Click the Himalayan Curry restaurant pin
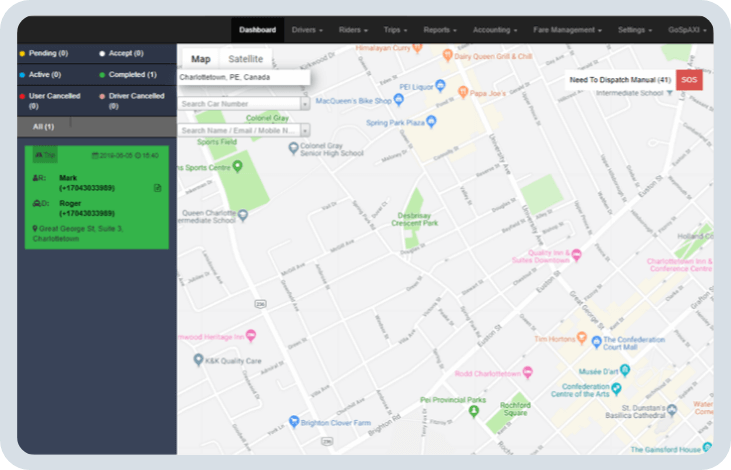This screenshot has height=470, width=731. pyautogui.click(x=418, y=47)
